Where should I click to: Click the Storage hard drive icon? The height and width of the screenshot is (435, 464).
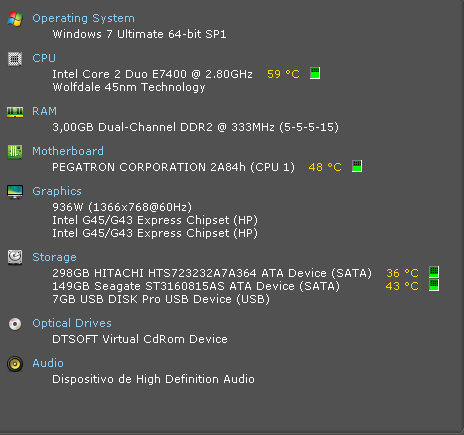(x=15, y=258)
